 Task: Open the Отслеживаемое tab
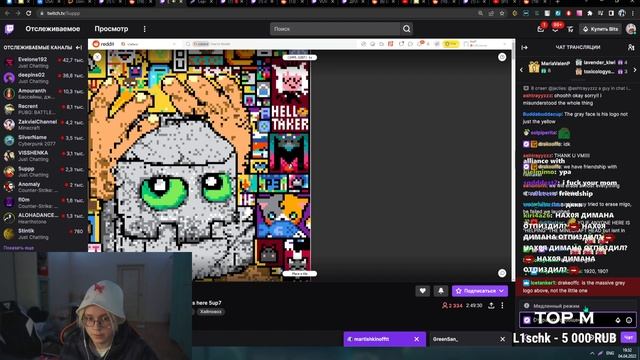[53, 29]
